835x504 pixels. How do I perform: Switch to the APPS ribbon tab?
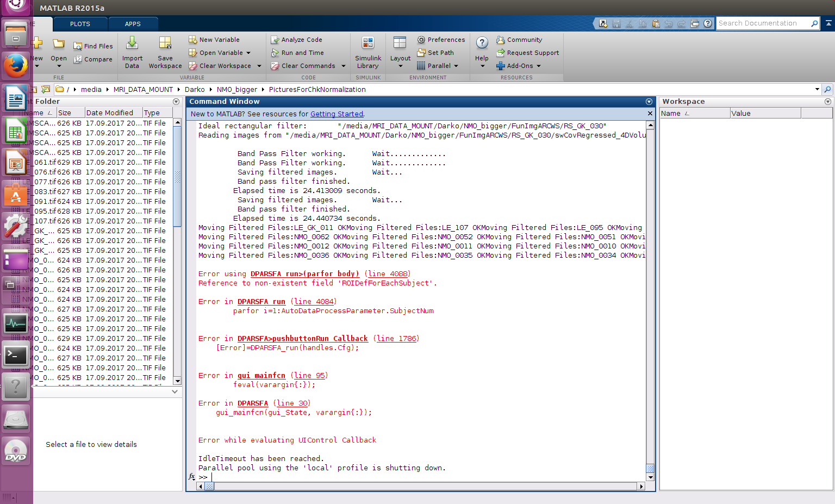pos(133,24)
